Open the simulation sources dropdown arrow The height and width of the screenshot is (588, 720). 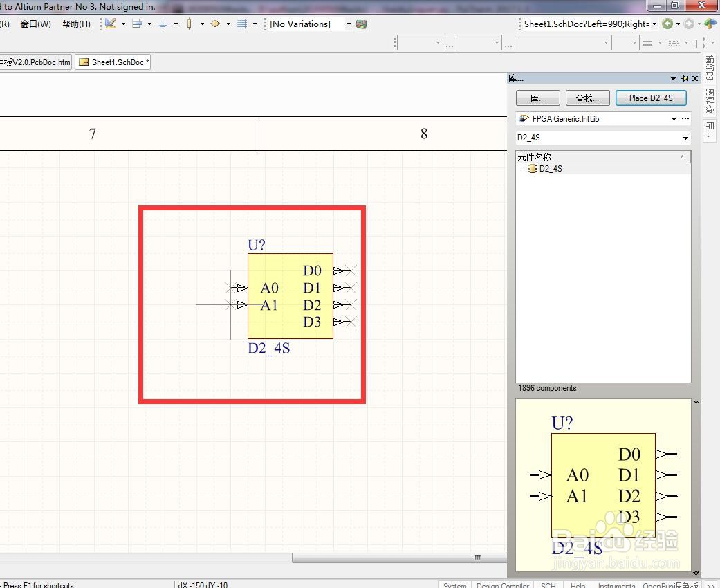coord(229,24)
